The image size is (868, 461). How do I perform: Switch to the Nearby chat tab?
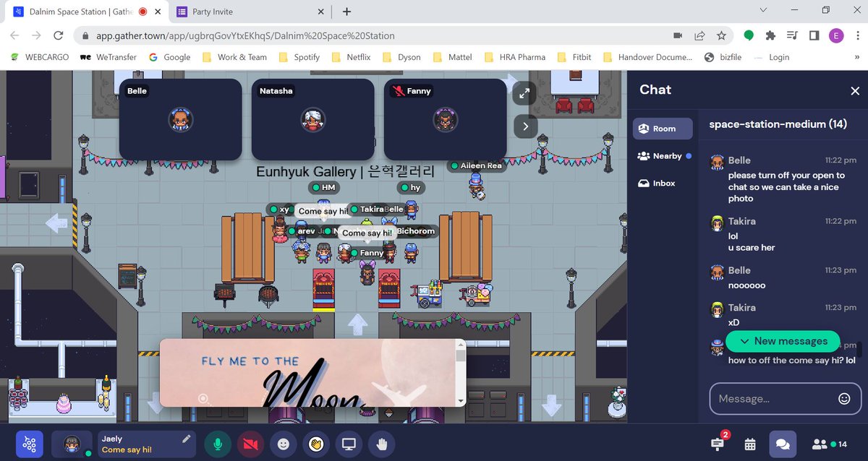[x=663, y=156]
